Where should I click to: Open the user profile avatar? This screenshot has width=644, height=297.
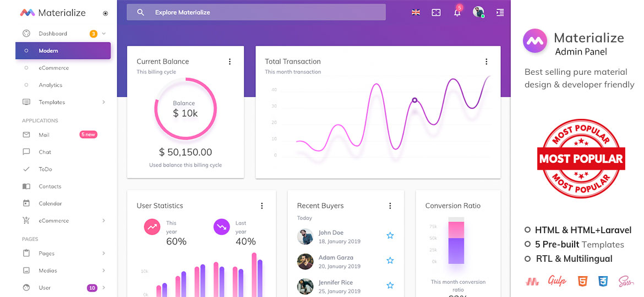(x=478, y=12)
